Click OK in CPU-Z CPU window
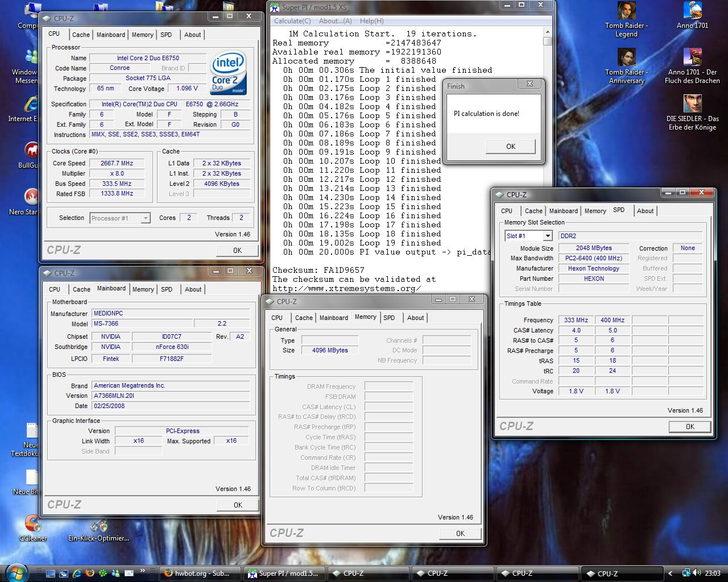 [237, 251]
